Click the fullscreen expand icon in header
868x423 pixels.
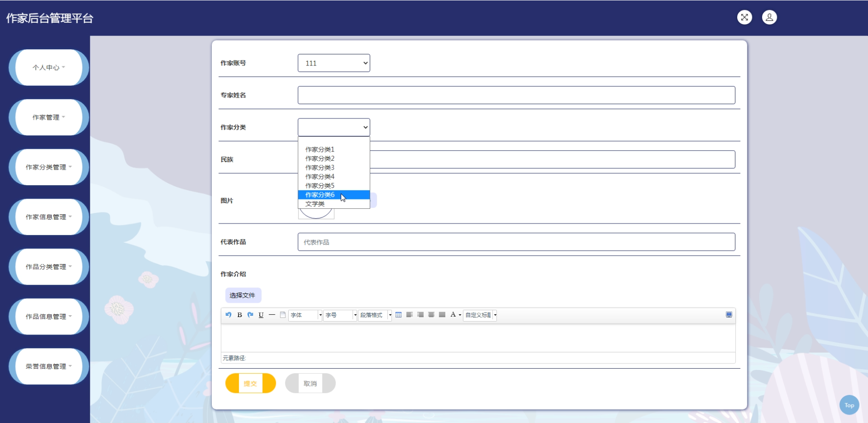click(745, 18)
